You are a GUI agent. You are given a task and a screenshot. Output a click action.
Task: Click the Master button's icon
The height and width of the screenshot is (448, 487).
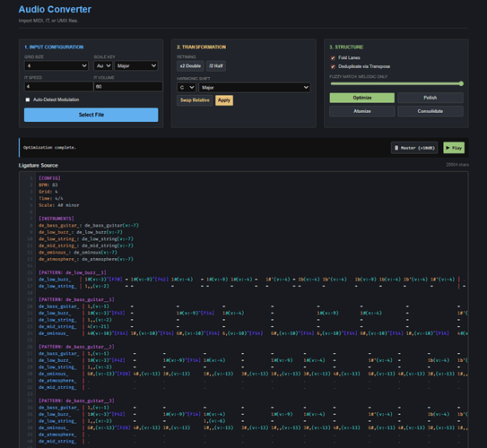click(396, 148)
